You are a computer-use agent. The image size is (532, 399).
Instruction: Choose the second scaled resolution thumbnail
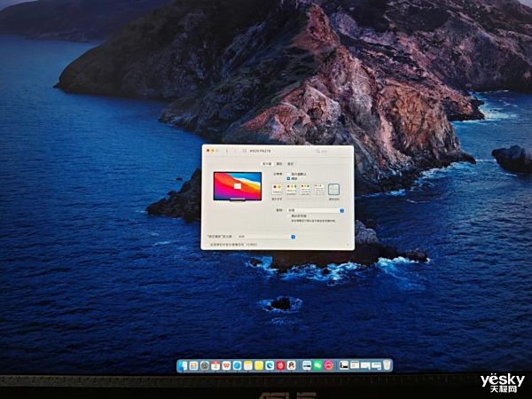[x=291, y=190]
